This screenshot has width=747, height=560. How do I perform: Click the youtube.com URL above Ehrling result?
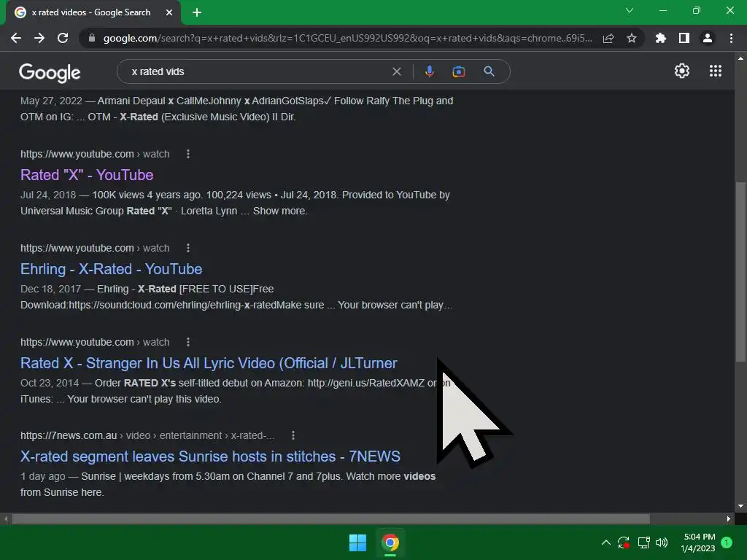click(x=95, y=248)
